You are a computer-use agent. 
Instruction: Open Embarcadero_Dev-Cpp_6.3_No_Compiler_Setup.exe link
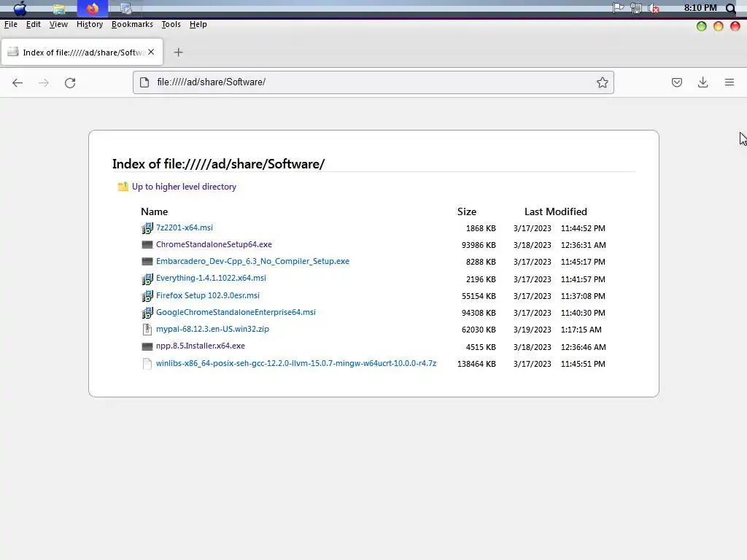(252, 261)
